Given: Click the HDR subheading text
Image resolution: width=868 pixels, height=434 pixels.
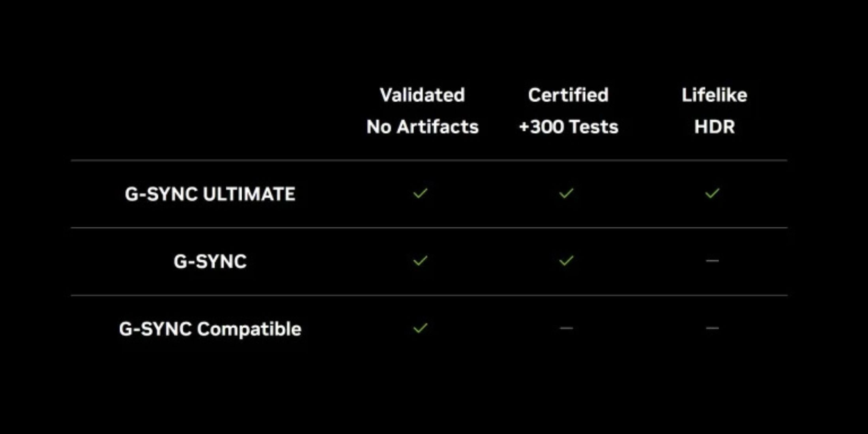Looking at the screenshot, I should (714, 127).
